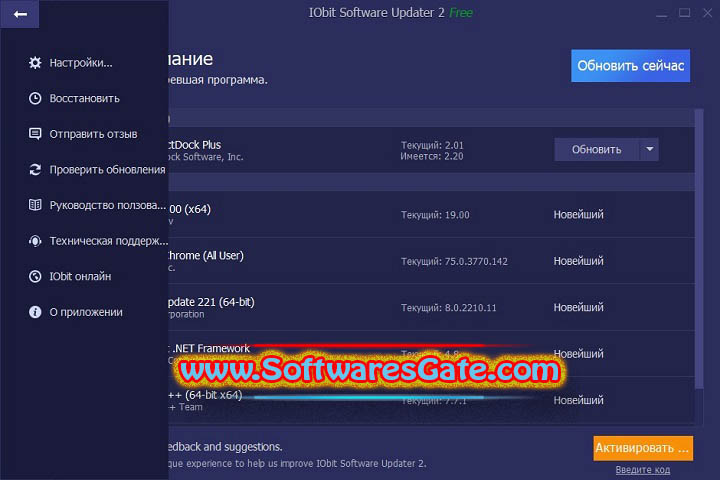Minimize the IObit Software Updater window
This screenshot has width=720, height=480.
tap(661, 14)
